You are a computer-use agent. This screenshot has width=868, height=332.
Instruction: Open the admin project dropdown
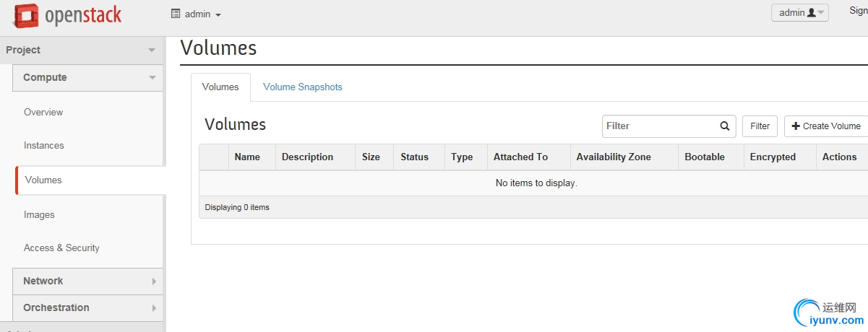197,14
